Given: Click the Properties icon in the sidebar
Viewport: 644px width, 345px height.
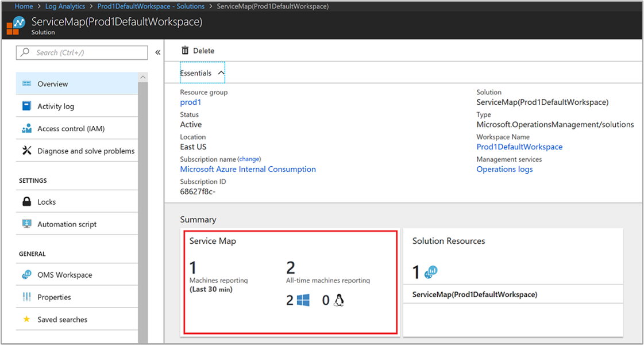Looking at the screenshot, I should (26, 297).
